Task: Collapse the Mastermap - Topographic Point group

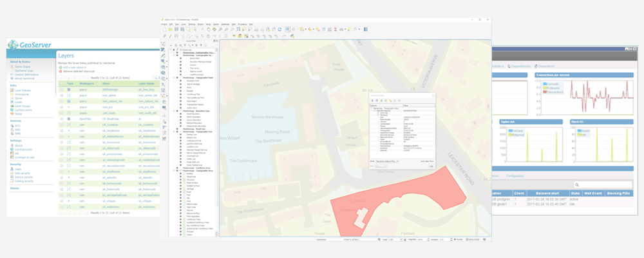Action: pos(173,77)
